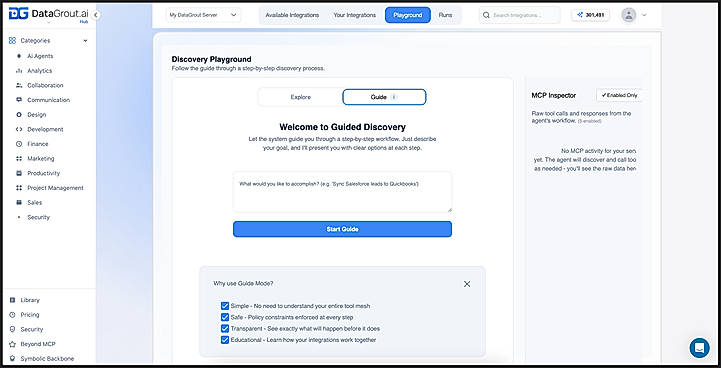The image size is (721, 368).
Task: Select the Sales category
Action: tap(34, 202)
